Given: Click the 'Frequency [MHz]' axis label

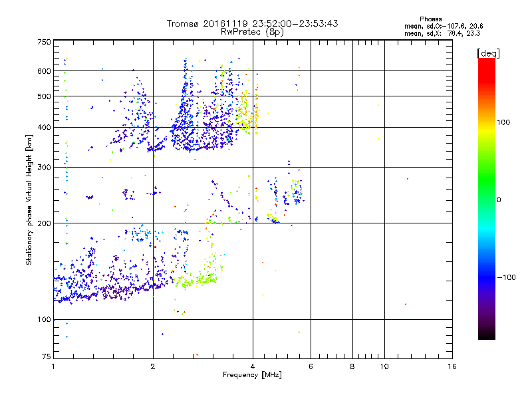Looking at the screenshot, I should (x=252, y=375).
